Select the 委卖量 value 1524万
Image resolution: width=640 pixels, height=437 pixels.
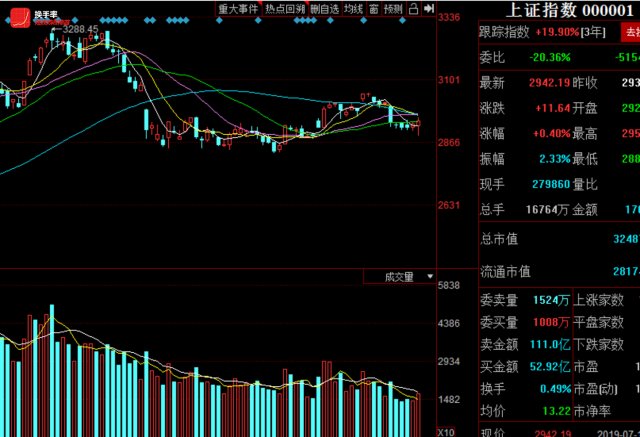click(551, 300)
